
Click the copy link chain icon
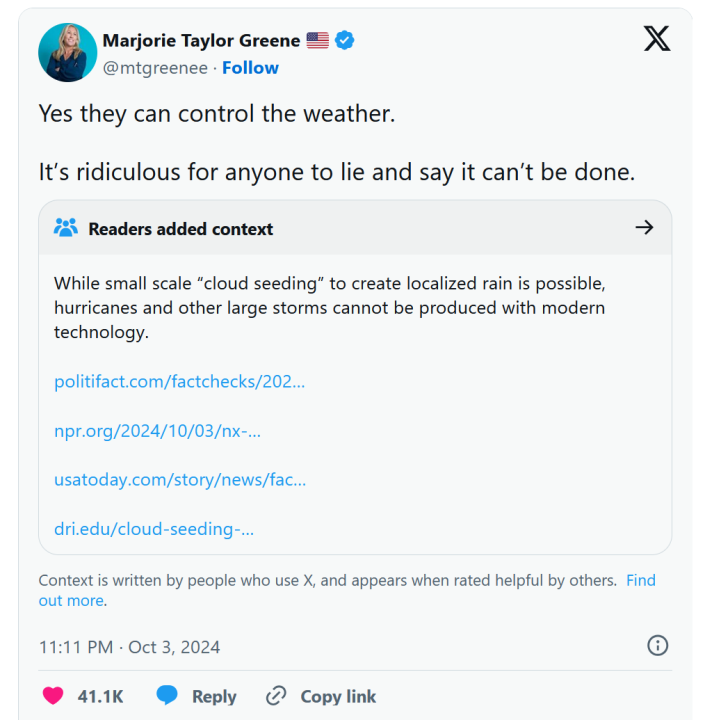(276, 696)
